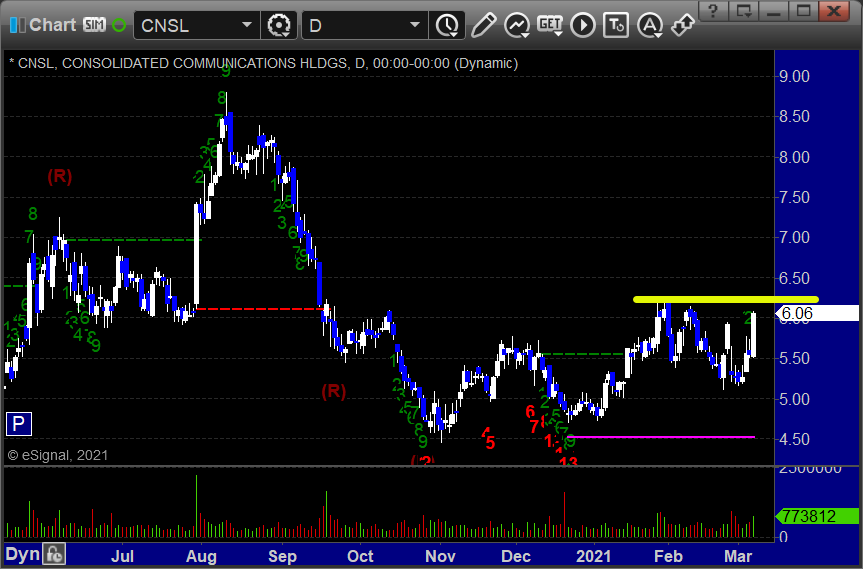Click the text annotation tool icon
863x569 pixels.
coord(616,25)
